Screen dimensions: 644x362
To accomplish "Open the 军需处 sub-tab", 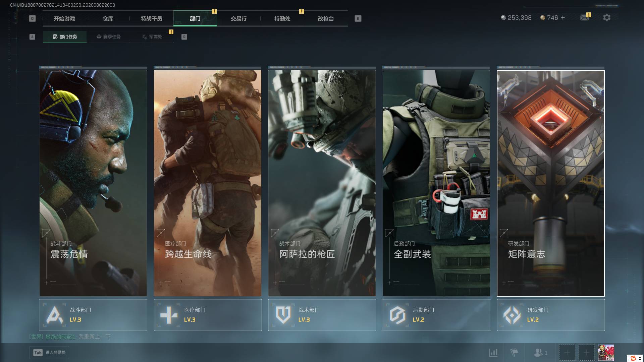I will pos(152,37).
